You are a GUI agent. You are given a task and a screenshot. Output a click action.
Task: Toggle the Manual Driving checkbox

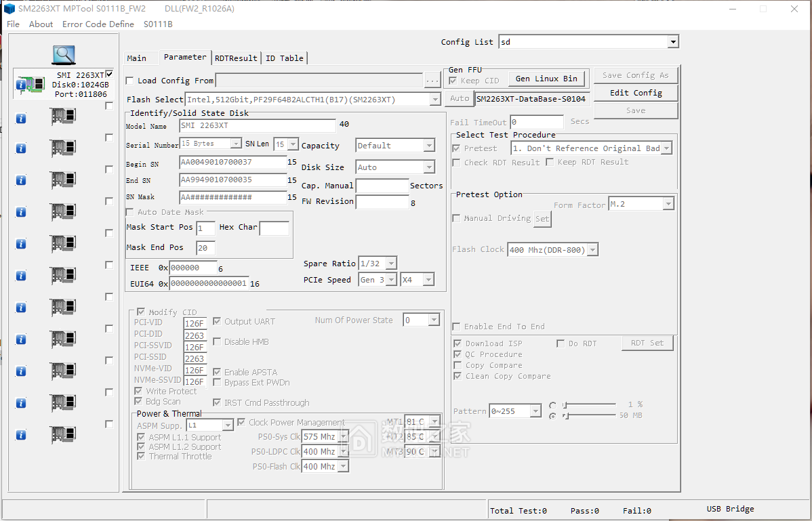[x=456, y=218]
